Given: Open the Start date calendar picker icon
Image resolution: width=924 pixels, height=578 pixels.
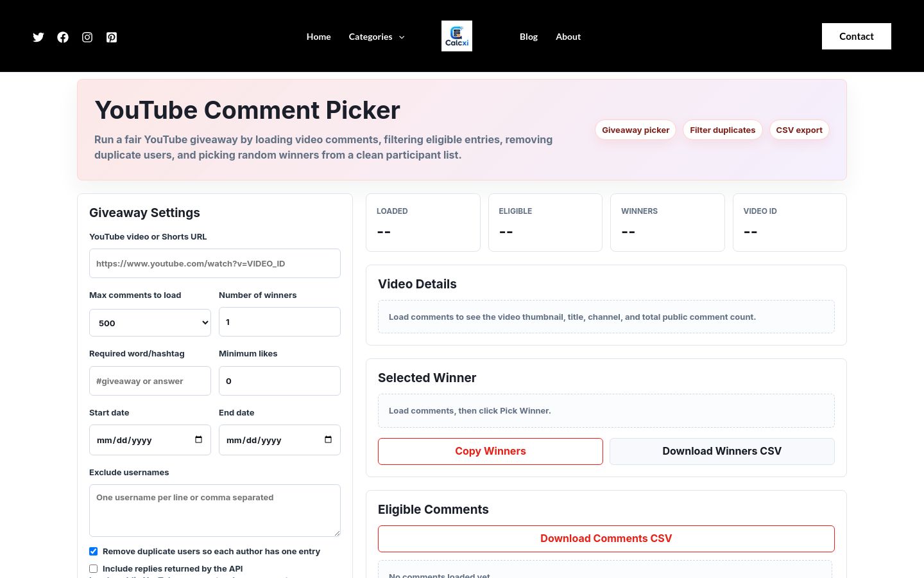Looking at the screenshot, I should [x=198, y=440].
